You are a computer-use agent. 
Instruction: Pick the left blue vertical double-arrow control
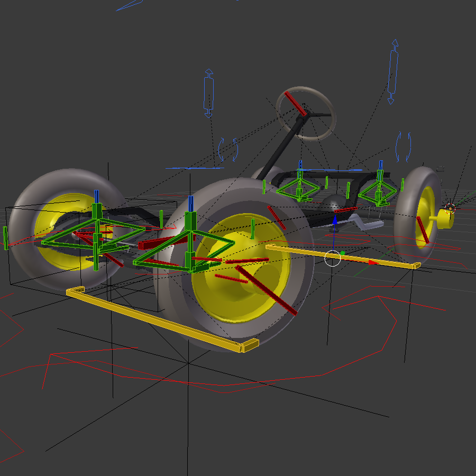(x=208, y=93)
